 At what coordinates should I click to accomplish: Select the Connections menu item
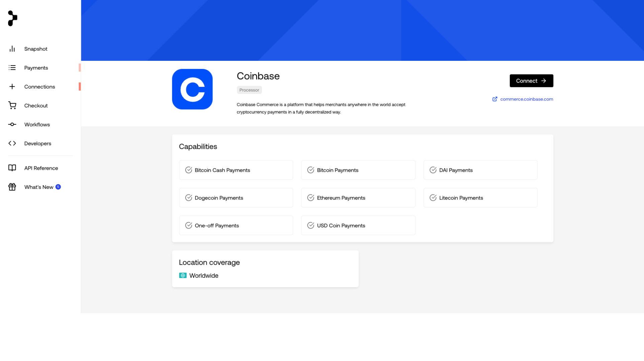(x=40, y=86)
